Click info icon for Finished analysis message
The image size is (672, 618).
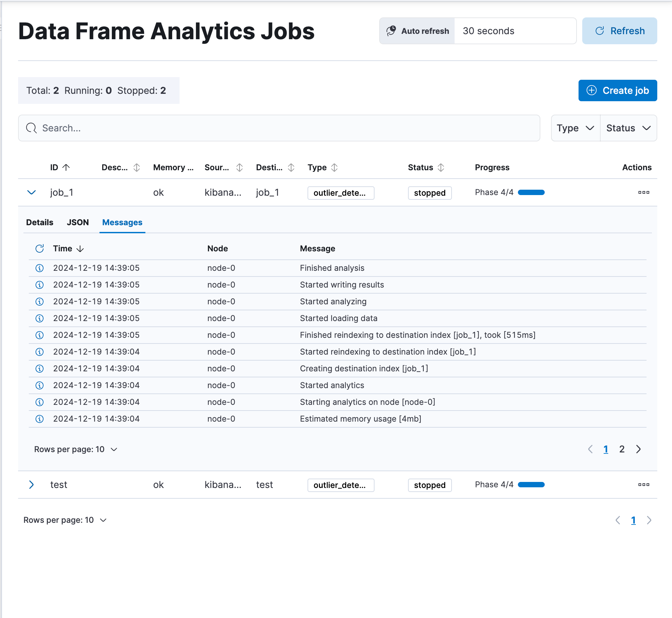pyautogui.click(x=40, y=268)
